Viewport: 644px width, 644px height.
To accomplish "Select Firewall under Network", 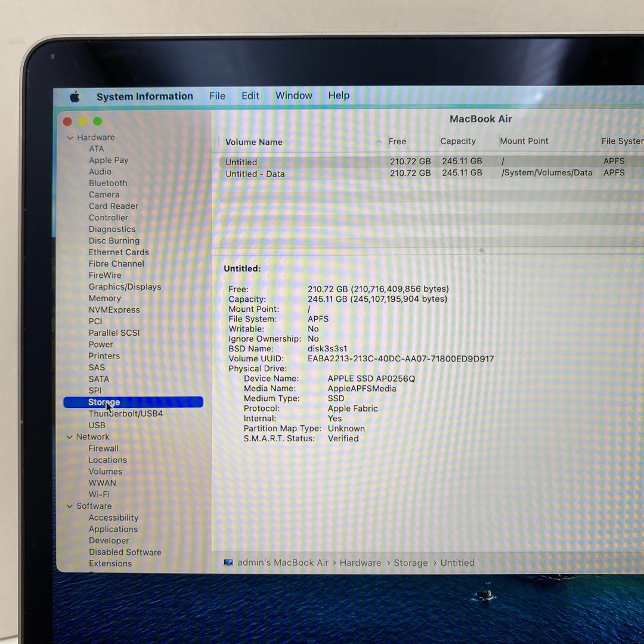I will 104,448.
